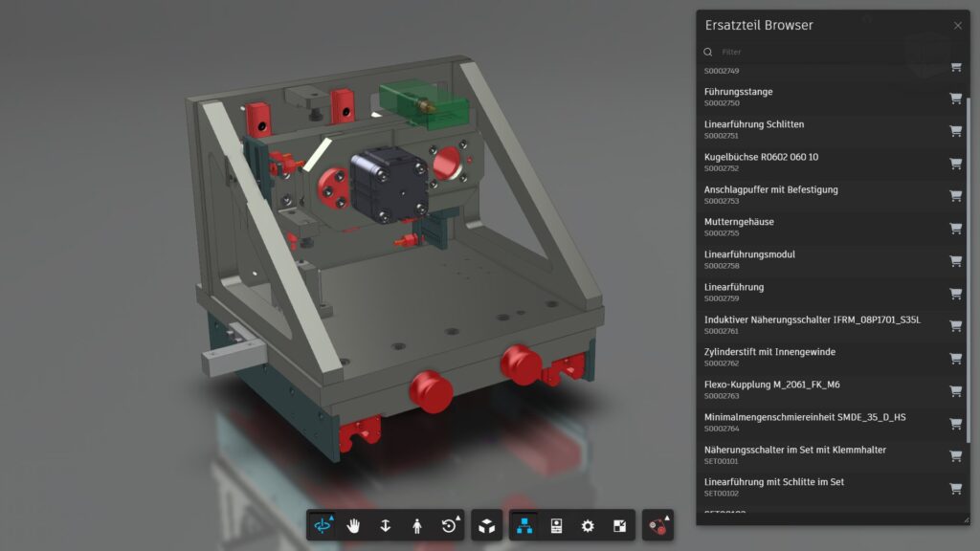Image resolution: width=980 pixels, height=551 pixels.
Task: Click the isometric cube view icon
Action: pos(486,526)
